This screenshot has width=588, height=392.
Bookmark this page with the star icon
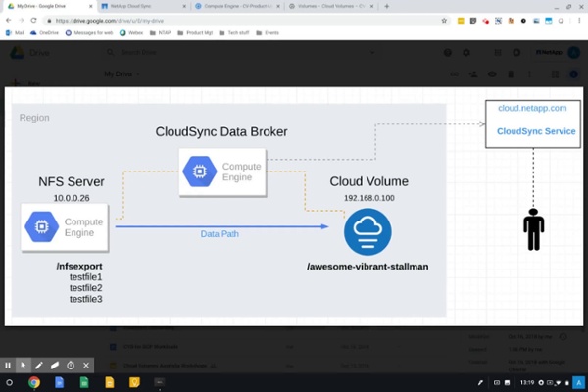pyautogui.click(x=444, y=21)
